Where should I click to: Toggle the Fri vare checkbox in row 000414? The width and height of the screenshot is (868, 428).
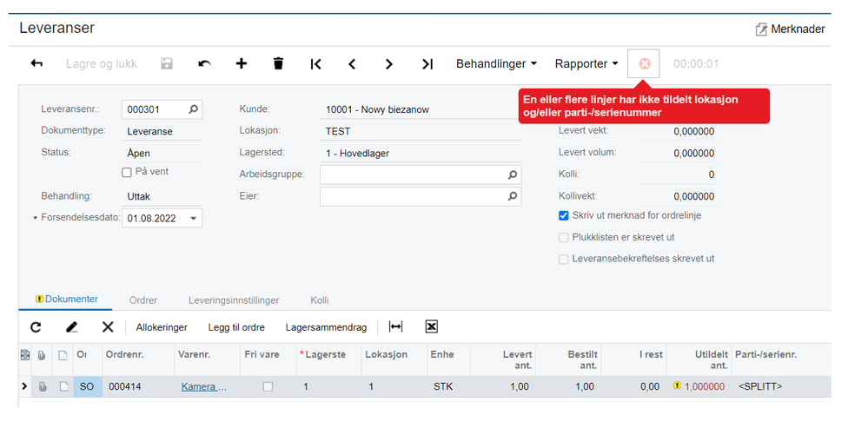coord(268,387)
